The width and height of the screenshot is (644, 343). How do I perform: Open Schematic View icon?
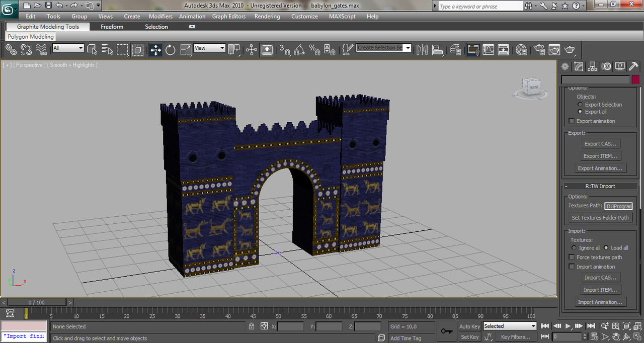point(503,49)
